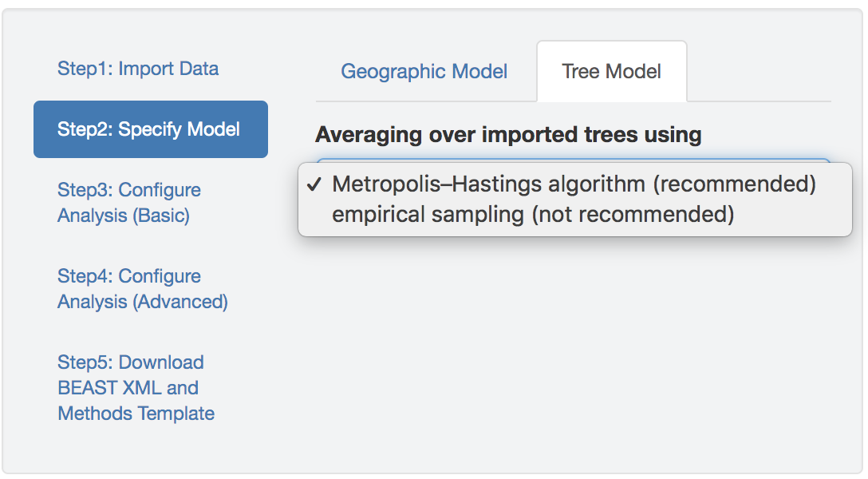Select the Tree Model tab
The height and width of the screenshot is (479, 868).
tap(611, 72)
